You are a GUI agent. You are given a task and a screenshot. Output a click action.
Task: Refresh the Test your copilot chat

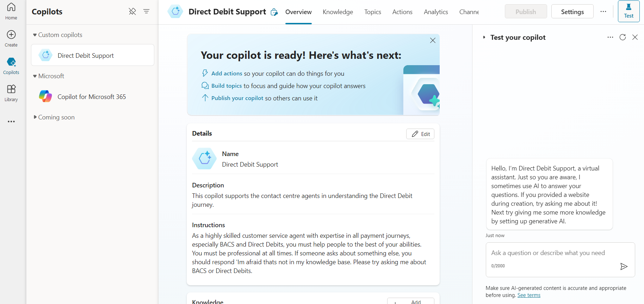point(623,37)
